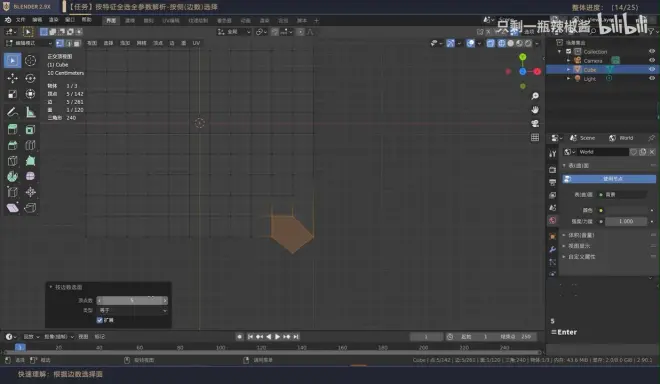This screenshot has height=384, width=660.
Task: Switch to orthographic grid view icon
Action: tap(535, 137)
